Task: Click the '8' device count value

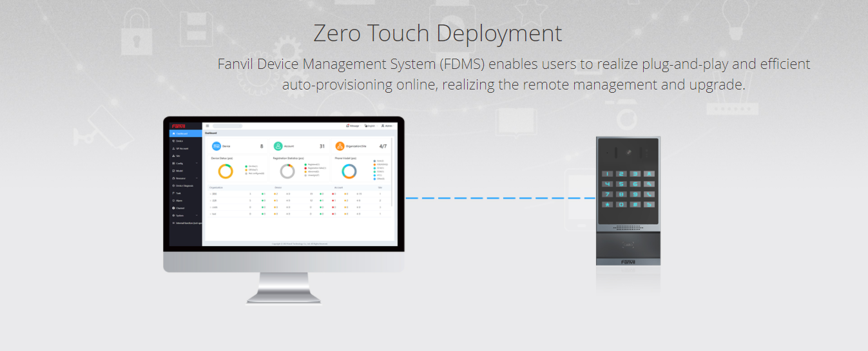Action: [x=262, y=146]
